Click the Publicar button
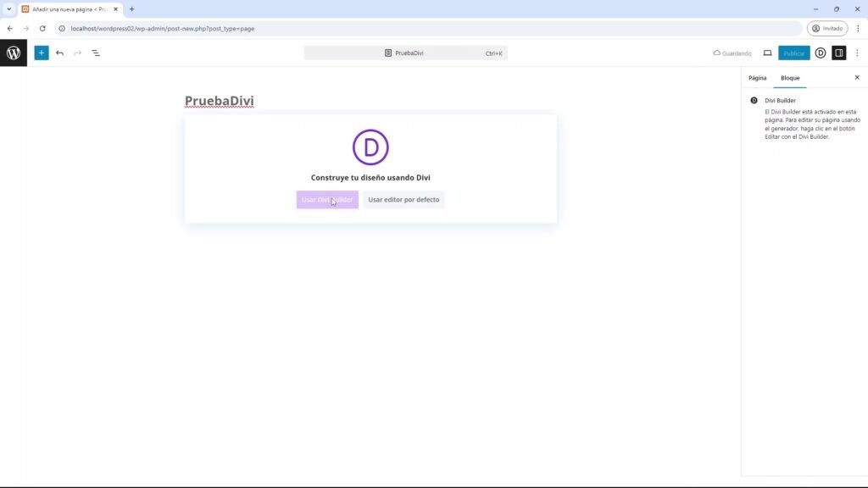Image resolution: width=868 pixels, height=488 pixels. pos(793,53)
